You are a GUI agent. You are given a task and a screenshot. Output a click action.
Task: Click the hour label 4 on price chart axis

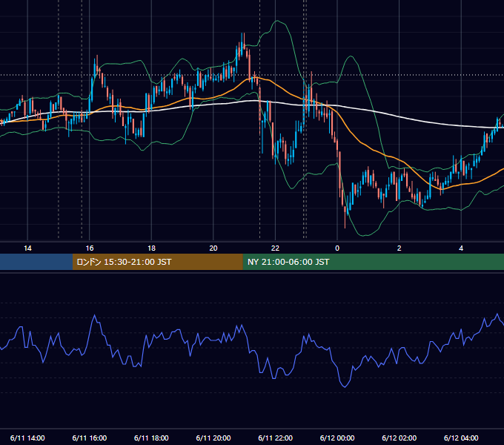pyautogui.click(x=461, y=248)
